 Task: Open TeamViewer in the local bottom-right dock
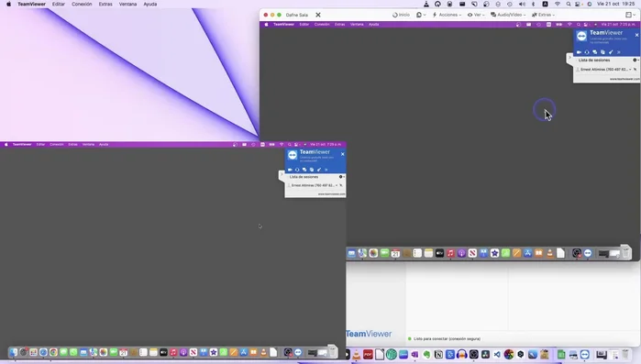pyautogui.click(x=585, y=355)
